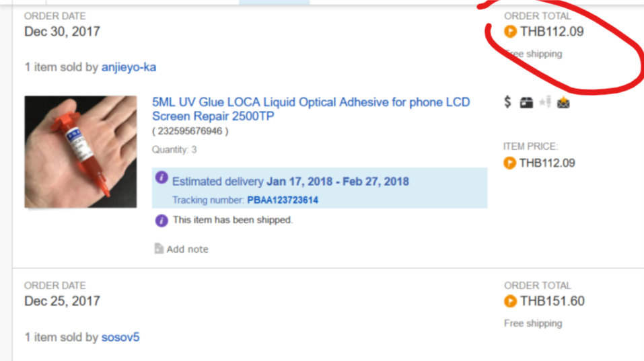This screenshot has width=644, height=361.
Task: Click the Dec 30, 2017 order date
Action: (62, 32)
